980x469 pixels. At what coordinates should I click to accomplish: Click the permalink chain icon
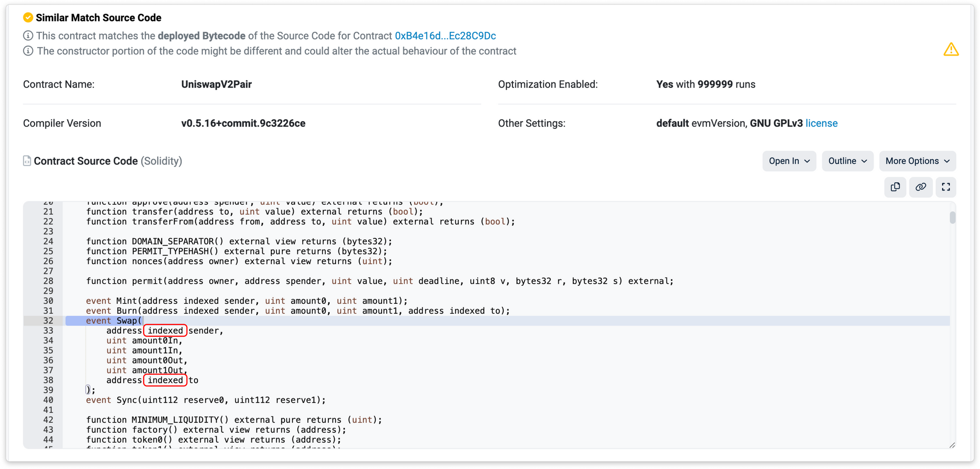[x=921, y=187]
